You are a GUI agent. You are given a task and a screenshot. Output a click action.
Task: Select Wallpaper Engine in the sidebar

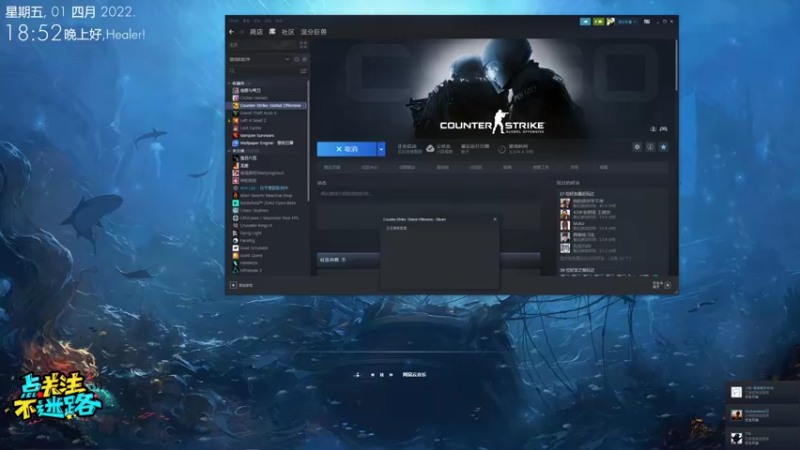tap(266, 143)
